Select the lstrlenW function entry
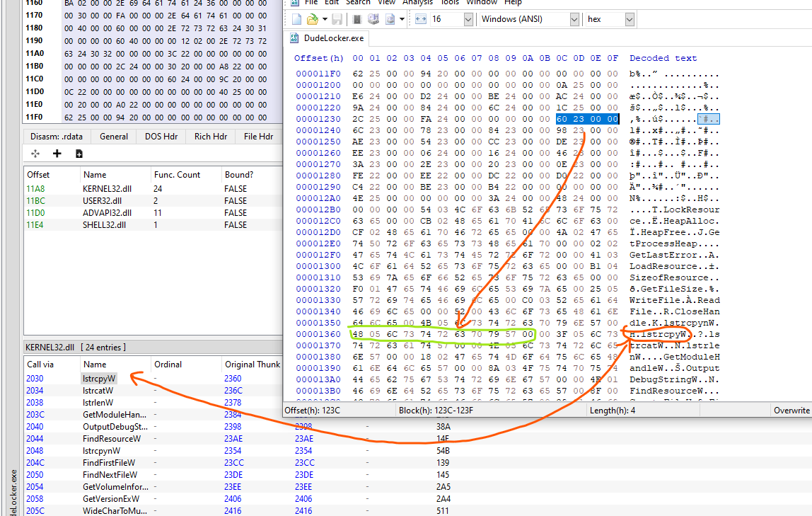This screenshot has width=812, height=516. (x=98, y=403)
